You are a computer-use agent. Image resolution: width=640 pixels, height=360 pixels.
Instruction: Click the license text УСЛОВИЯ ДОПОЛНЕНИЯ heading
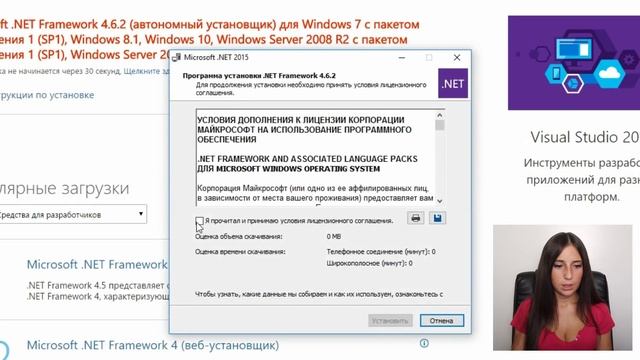[x=304, y=130]
